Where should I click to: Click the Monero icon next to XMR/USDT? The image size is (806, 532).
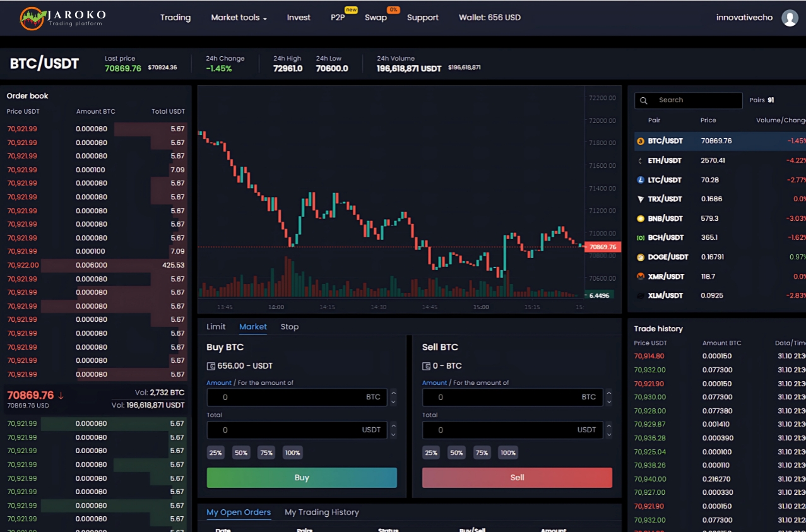click(640, 276)
